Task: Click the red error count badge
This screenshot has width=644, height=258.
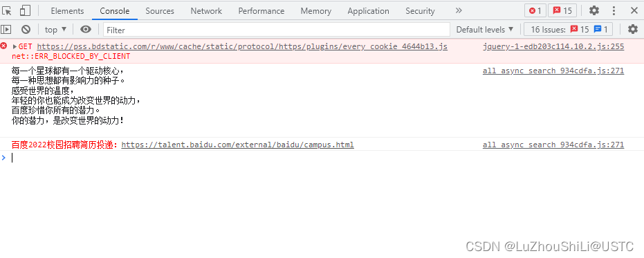Action: click(535, 10)
